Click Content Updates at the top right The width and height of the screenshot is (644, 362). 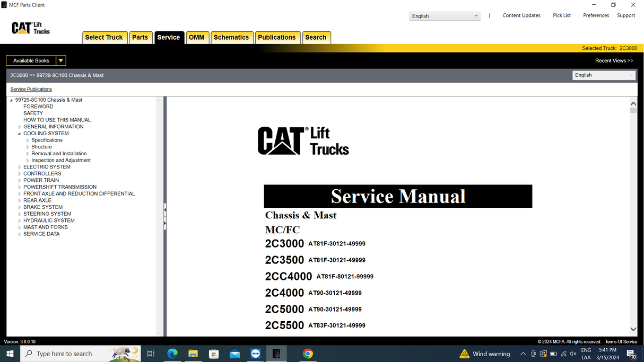pos(521,15)
